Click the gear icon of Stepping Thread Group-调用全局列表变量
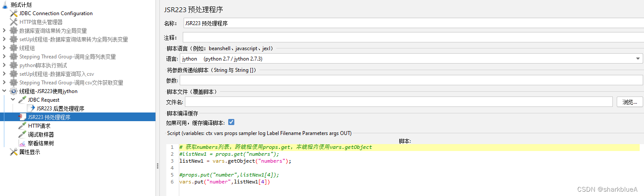Viewport: 644px width, 196px height. pyautogui.click(x=13, y=56)
